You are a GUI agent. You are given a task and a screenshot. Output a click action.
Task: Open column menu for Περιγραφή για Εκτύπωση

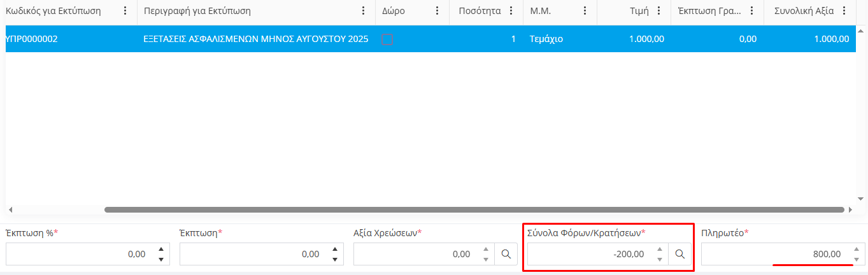click(364, 11)
